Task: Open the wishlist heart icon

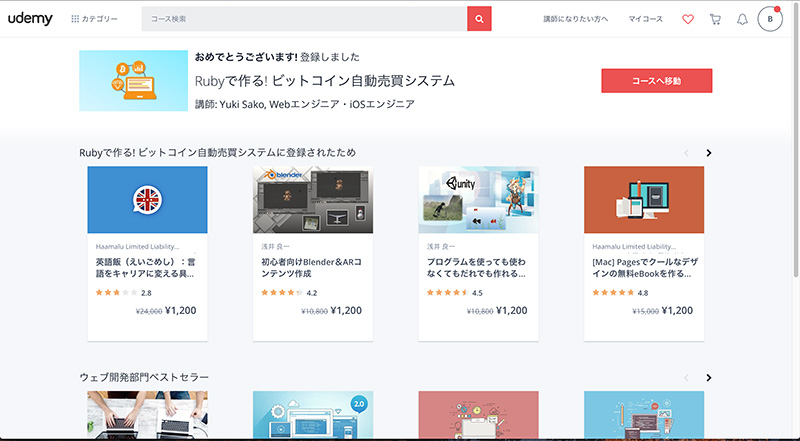Action: click(688, 19)
